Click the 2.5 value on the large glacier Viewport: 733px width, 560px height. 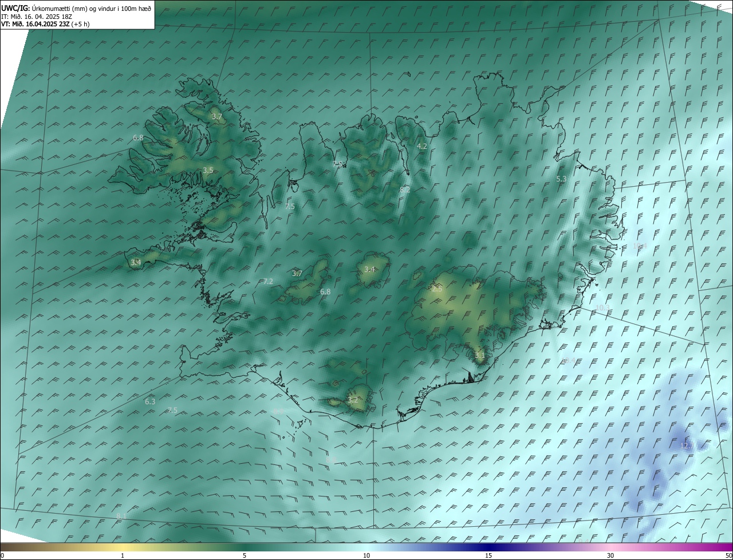[x=437, y=289]
